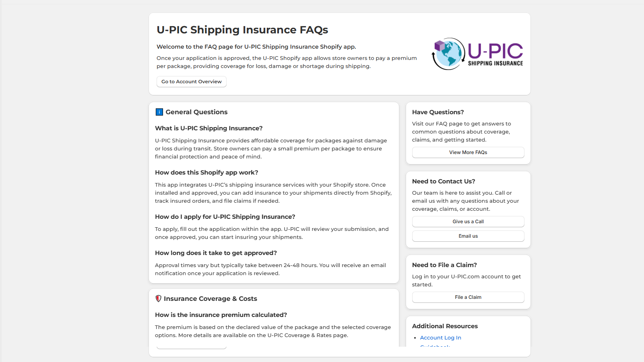Start a claim with File a Claim
The image size is (644, 362).
point(468,297)
